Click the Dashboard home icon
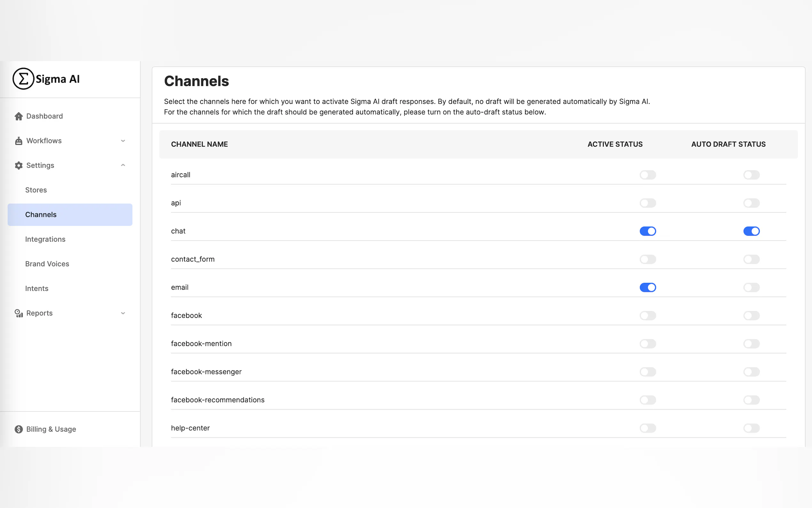This screenshot has width=812, height=508. [19, 116]
